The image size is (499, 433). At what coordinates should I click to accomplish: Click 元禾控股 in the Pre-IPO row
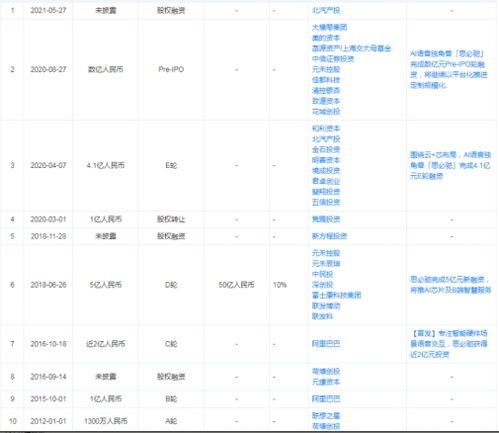[x=326, y=69]
